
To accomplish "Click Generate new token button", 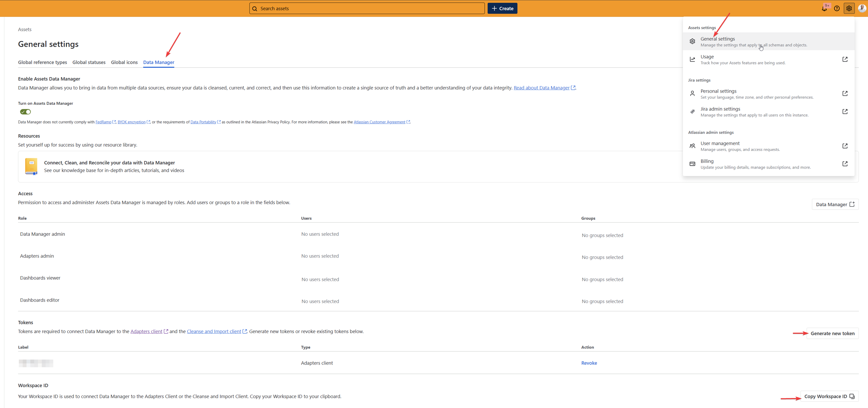I will click(832, 333).
